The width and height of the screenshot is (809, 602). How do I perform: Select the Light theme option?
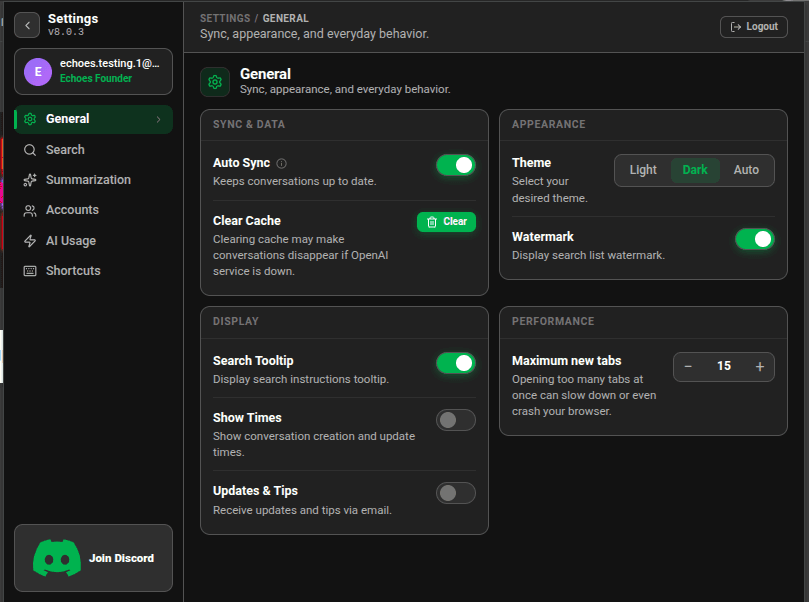pyautogui.click(x=643, y=170)
